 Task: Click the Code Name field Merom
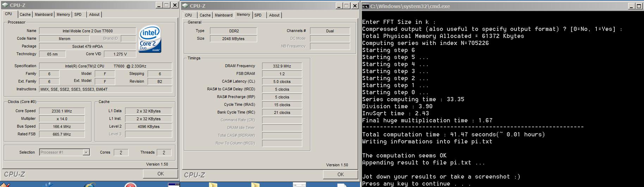[x=64, y=39]
